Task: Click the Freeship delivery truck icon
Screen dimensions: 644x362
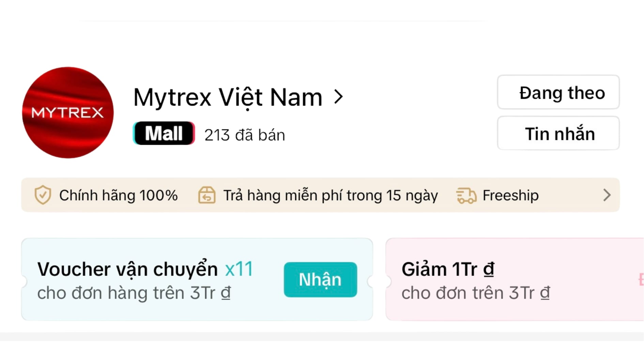Action: (466, 195)
